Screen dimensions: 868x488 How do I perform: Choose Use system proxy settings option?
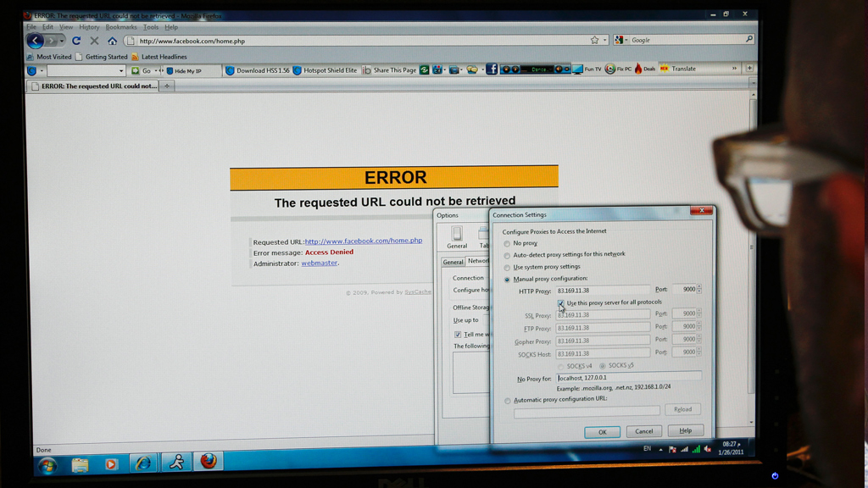pos(508,268)
